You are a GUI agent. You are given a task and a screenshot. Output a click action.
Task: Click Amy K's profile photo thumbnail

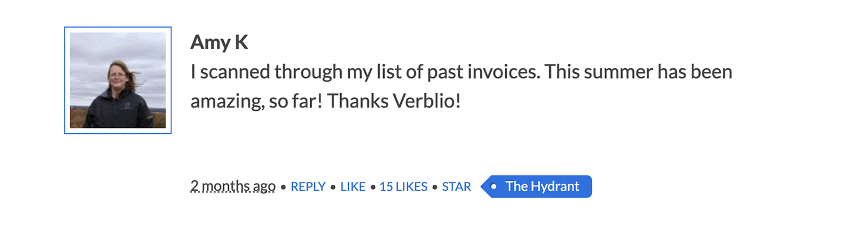tap(118, 80)
